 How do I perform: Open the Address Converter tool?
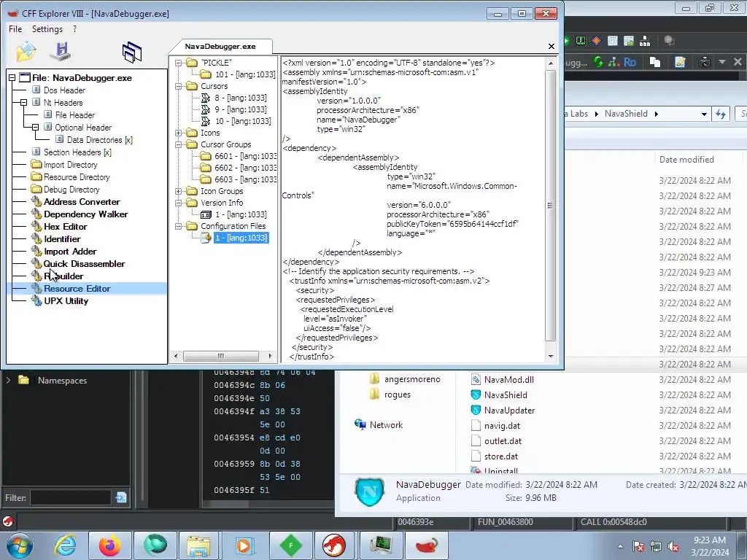[x=82, y=202]
